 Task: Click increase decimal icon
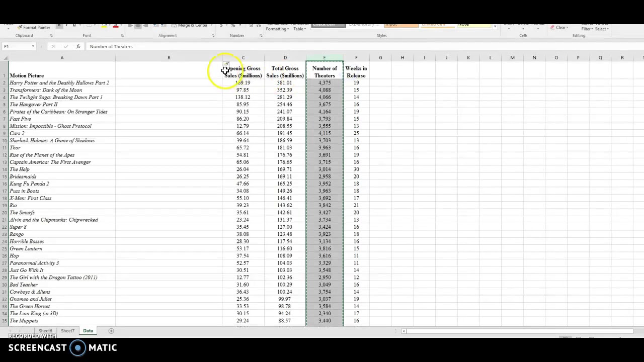(250, 26)
